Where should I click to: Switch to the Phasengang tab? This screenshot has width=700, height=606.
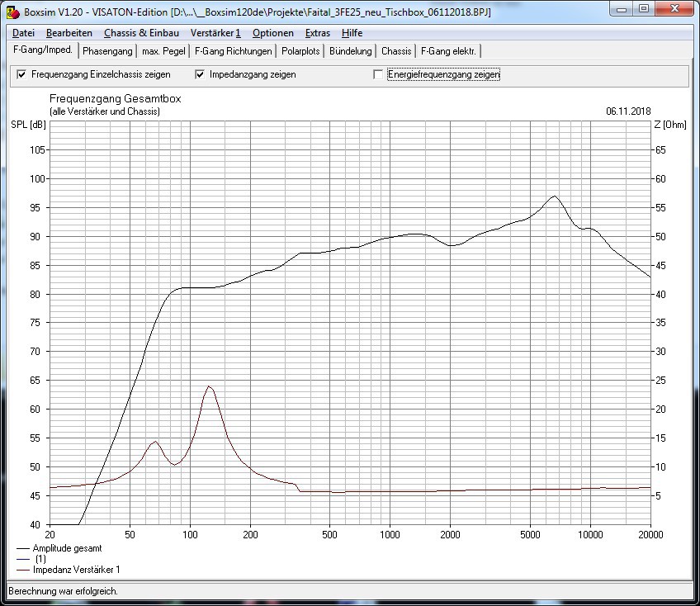(x=107, y=51)
